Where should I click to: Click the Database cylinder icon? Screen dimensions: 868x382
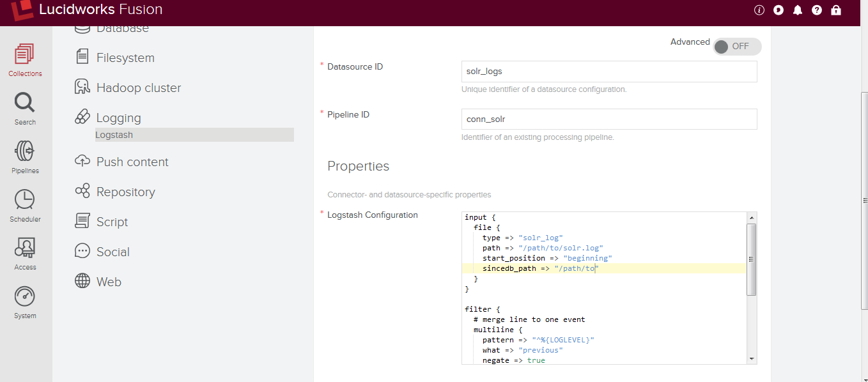pos(82,29)
